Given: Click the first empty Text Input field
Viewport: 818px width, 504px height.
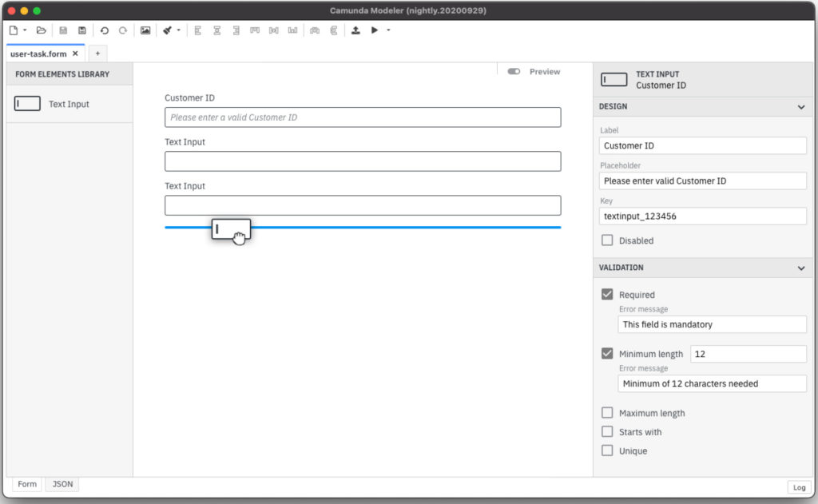Looking at the screenshot, I should (x=363, y=161).
